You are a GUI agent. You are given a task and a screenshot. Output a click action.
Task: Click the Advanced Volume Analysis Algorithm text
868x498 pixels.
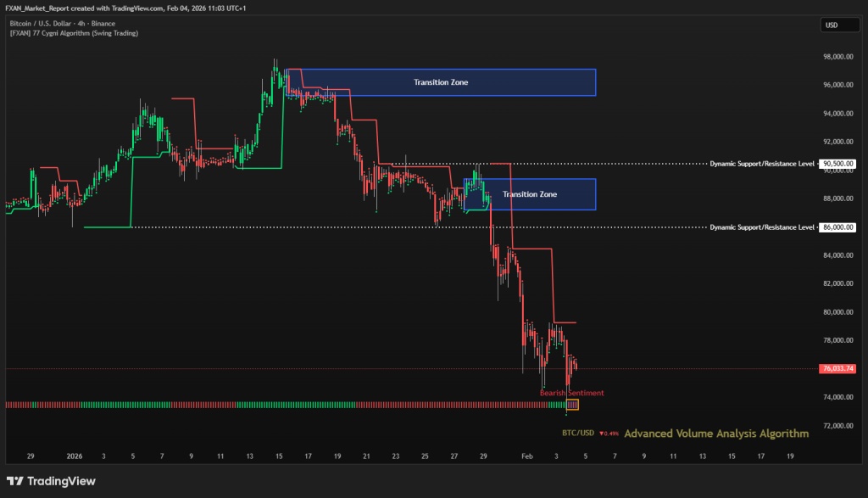click(x=716, y=434)
